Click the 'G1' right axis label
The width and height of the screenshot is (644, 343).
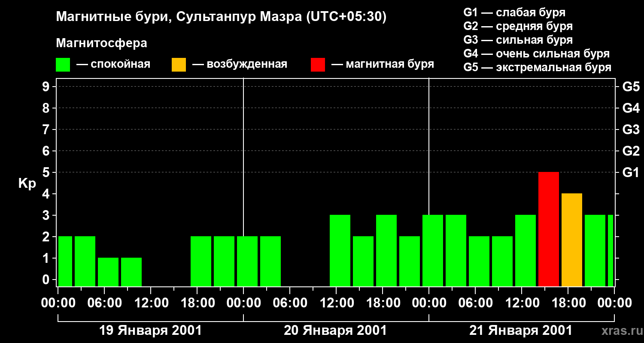[631, 173]
